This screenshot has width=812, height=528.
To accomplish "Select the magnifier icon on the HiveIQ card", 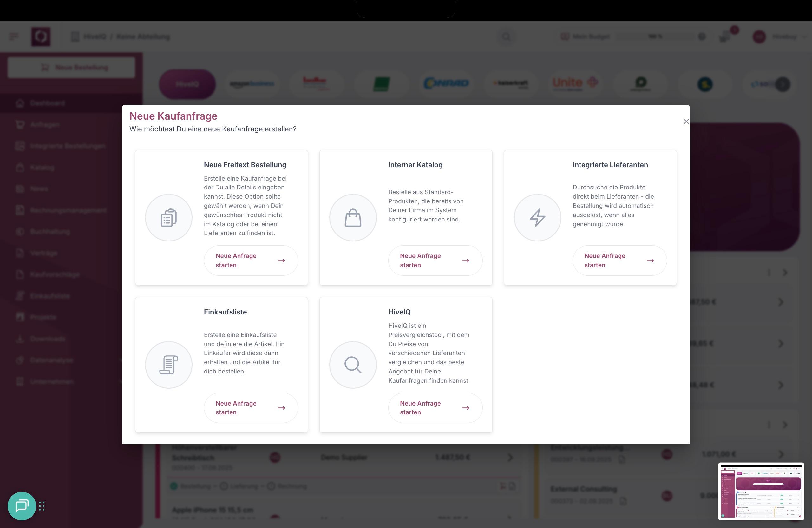I will 353,365.
